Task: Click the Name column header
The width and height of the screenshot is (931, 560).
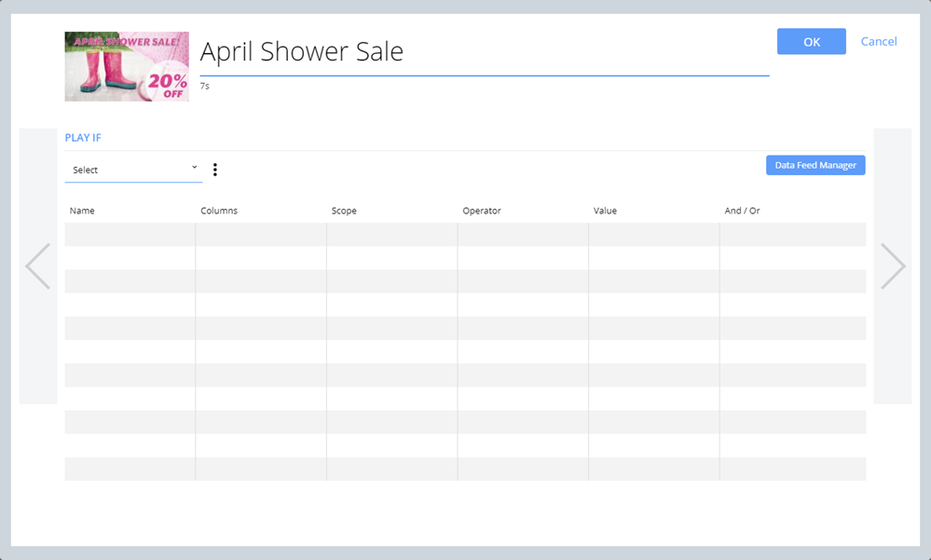Action: (x=82, y=211)
